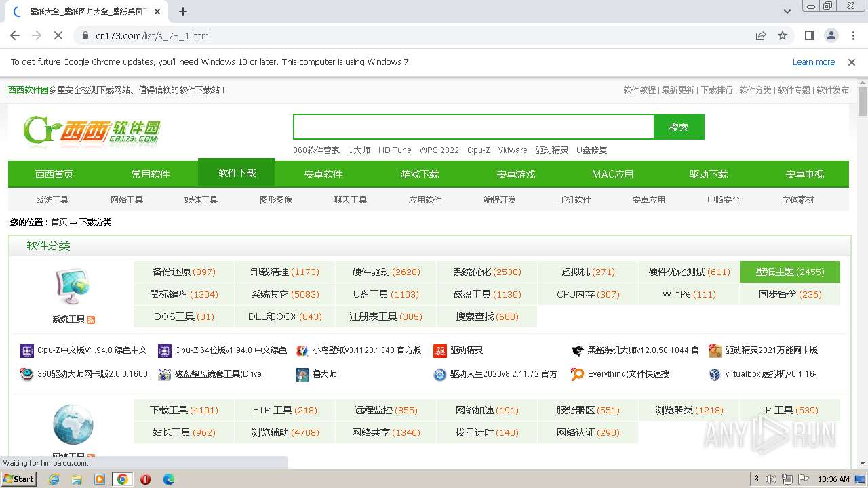The width and height of the screenshot is (868, 488).
Task: Open the 注册表工具 (305) category
Action: [x=386, y=317]
